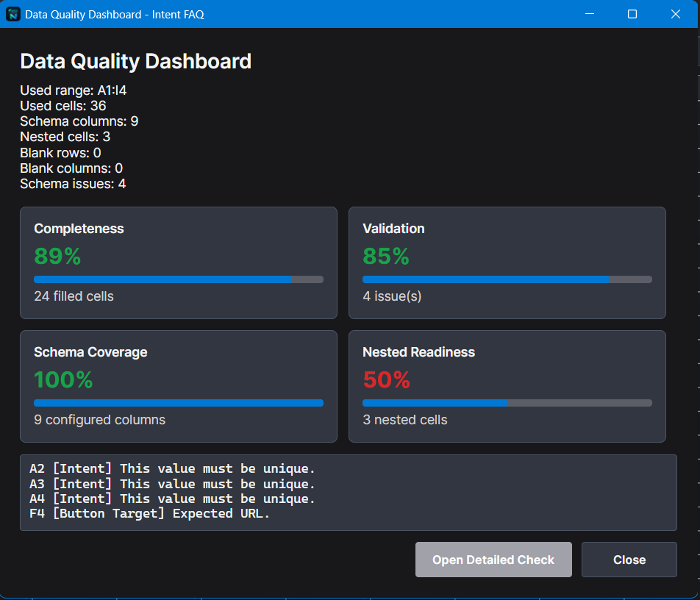Screen dimensions: 700x600
Task: Click the Data Quality Dashboard heading
Action: pyautogui.click(x=136, y=61)
